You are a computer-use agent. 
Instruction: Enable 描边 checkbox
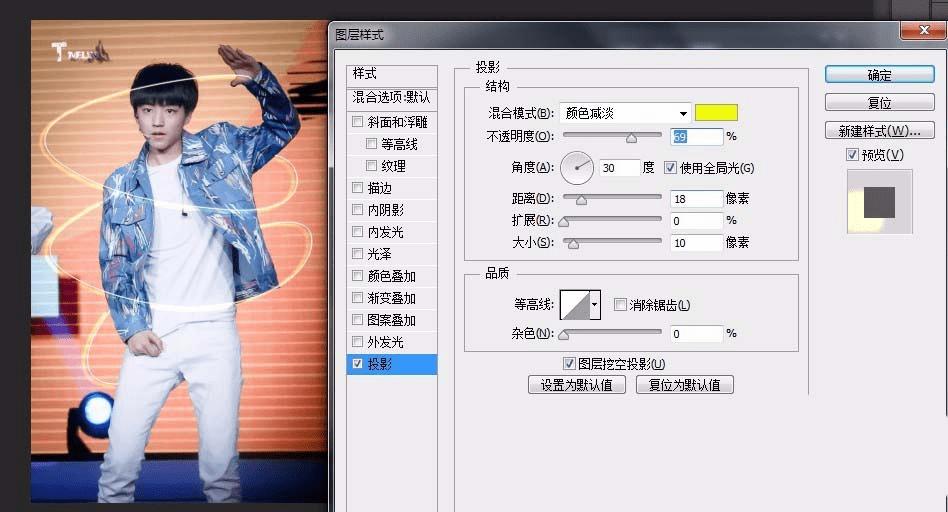pyautogui.click(x=357, y=188)
